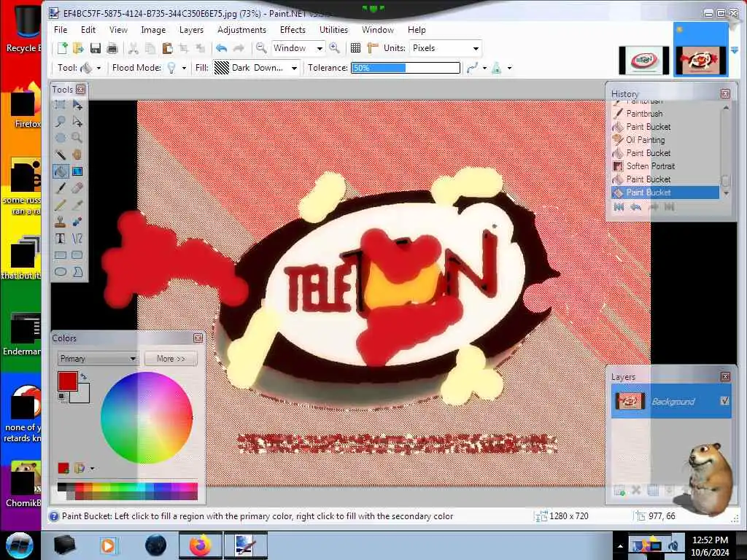Select the Rounded Rectangle shape tool
This screenshot has width=747, height=560.
tap(77, 254)
